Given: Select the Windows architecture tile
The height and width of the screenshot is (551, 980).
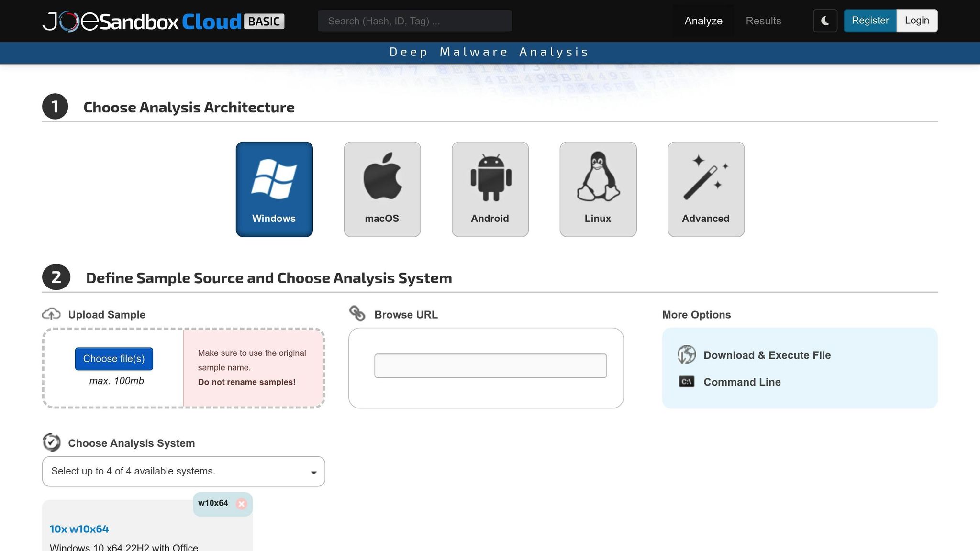Looking at the screenshot, I should coord(274,189).
